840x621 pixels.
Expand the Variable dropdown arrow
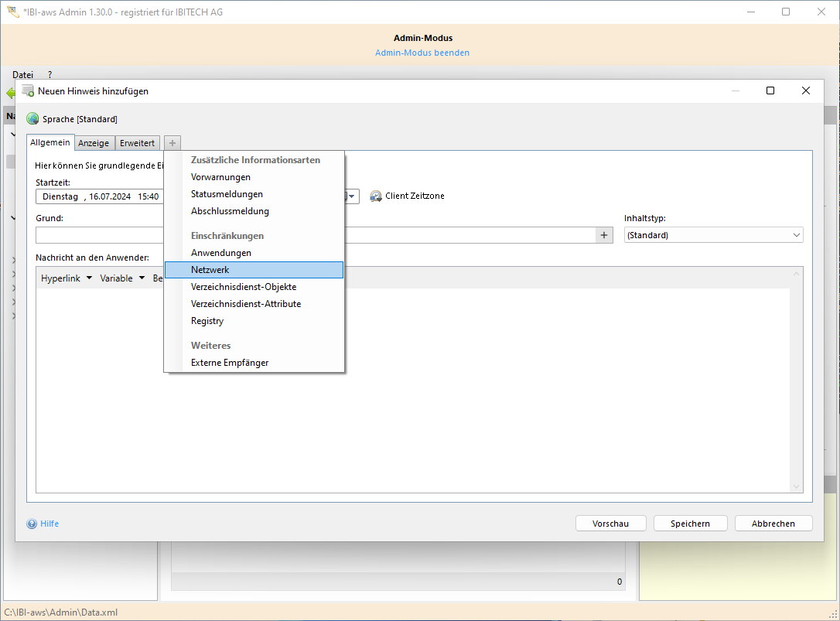(142, 278)
